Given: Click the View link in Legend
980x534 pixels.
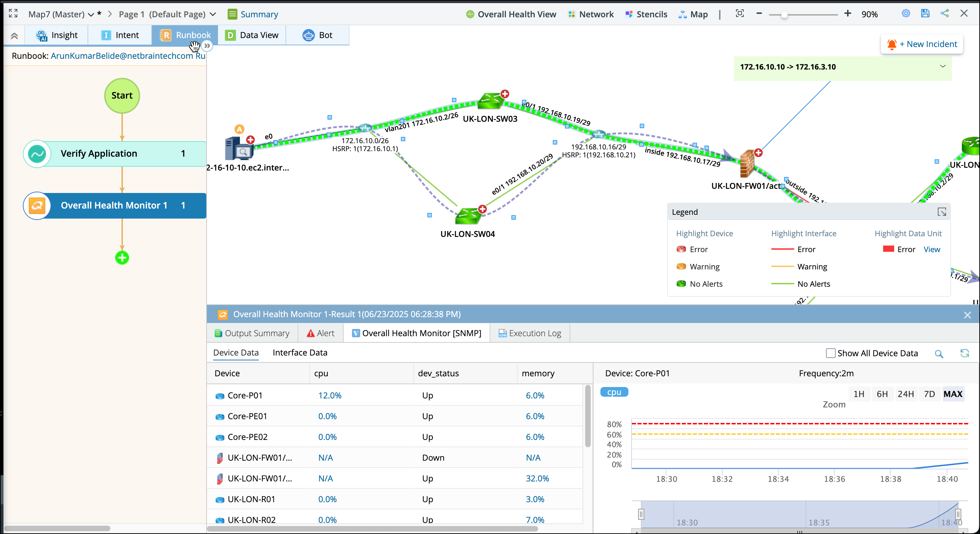Looking at the screenshot, I should (931, 249).
